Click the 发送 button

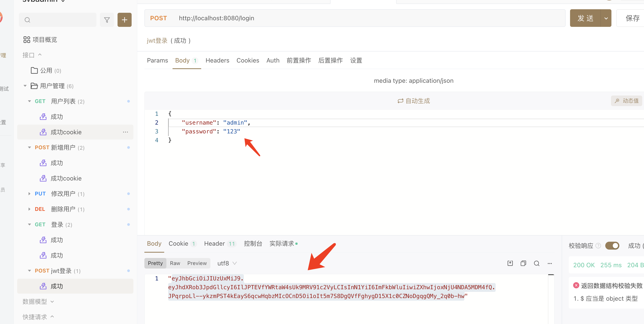[x=585, y=18]
